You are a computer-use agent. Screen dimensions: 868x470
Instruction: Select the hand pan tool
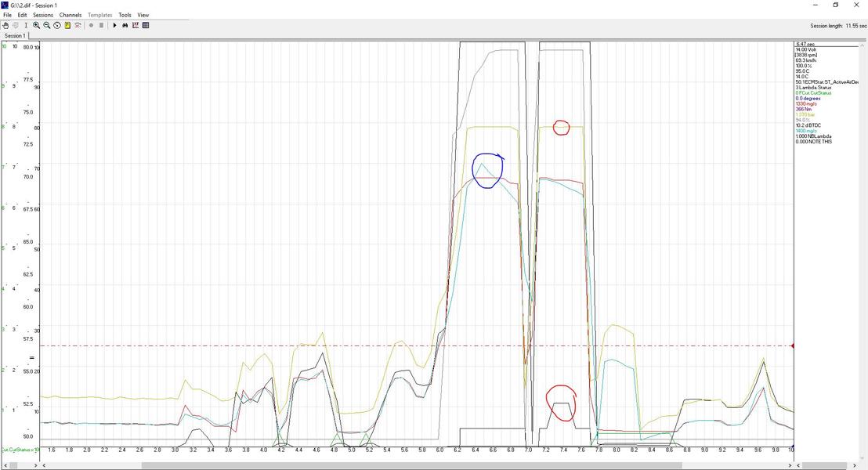click(x=5, y=26)
